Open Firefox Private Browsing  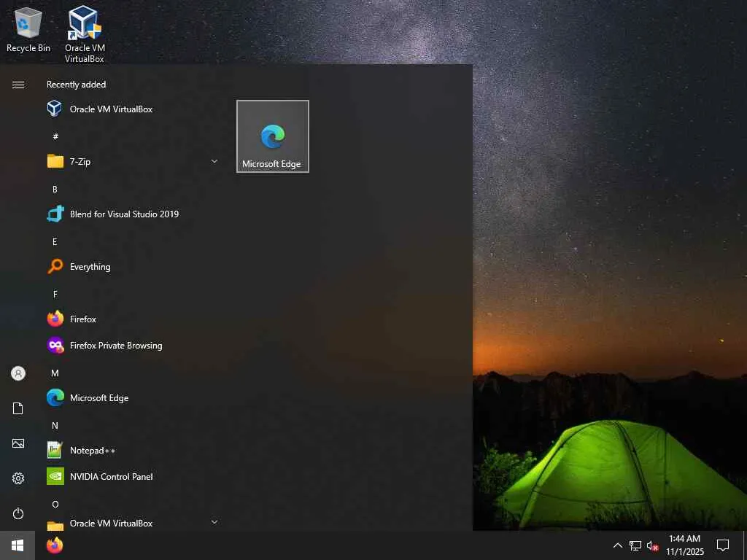[x=133, y=345]
